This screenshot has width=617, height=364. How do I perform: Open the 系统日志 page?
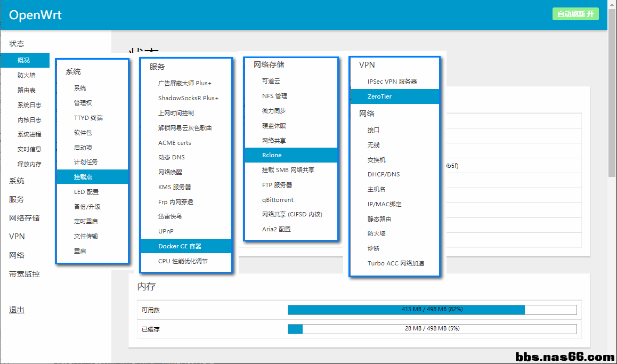coord(29,105)
